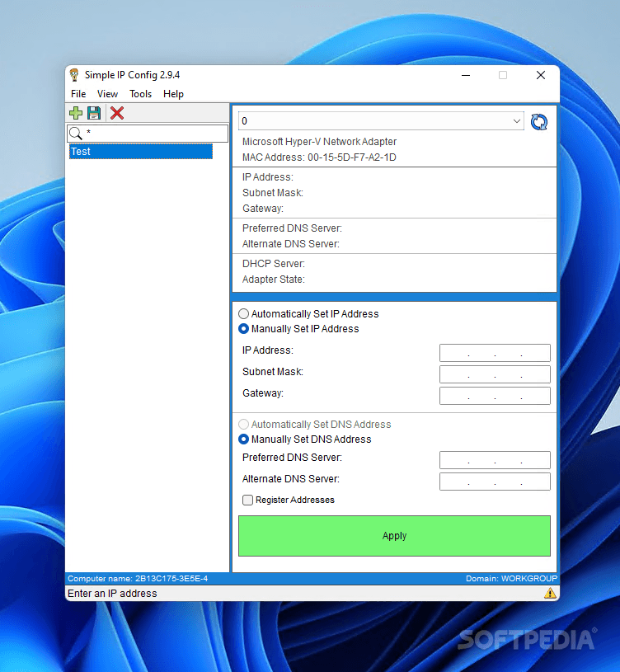Screen dimensions: 620x672
Task: Open the Tools menu
Action: tap(140, 94)
